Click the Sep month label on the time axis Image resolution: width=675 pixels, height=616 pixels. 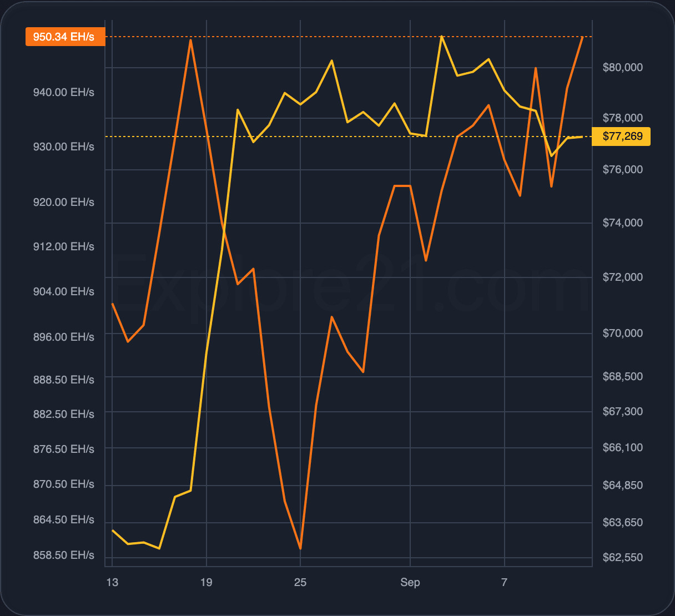pyautogui.click(x=410, y=583)
